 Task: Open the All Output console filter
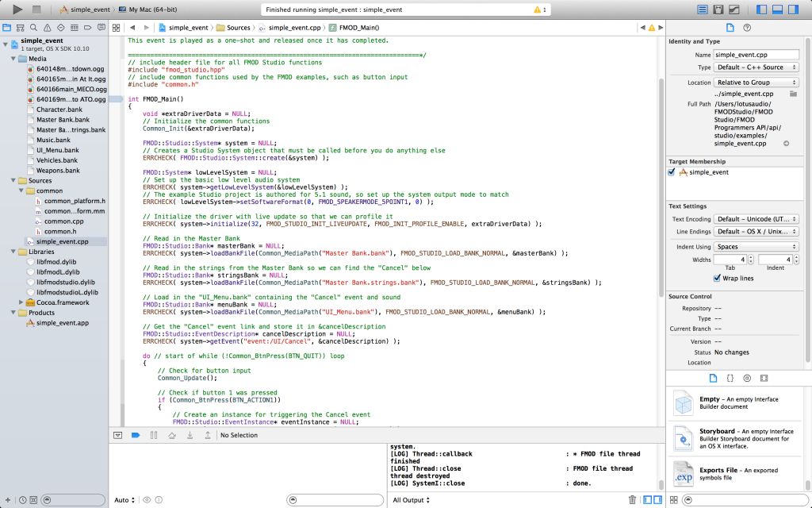pos(411,500)
